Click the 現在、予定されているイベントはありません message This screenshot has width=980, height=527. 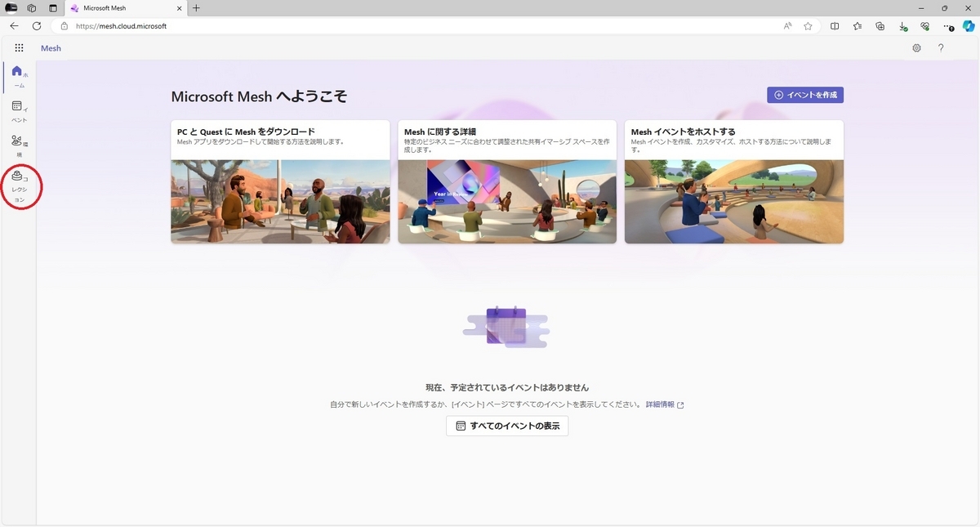pyautogui.click(x=507, y=387)
